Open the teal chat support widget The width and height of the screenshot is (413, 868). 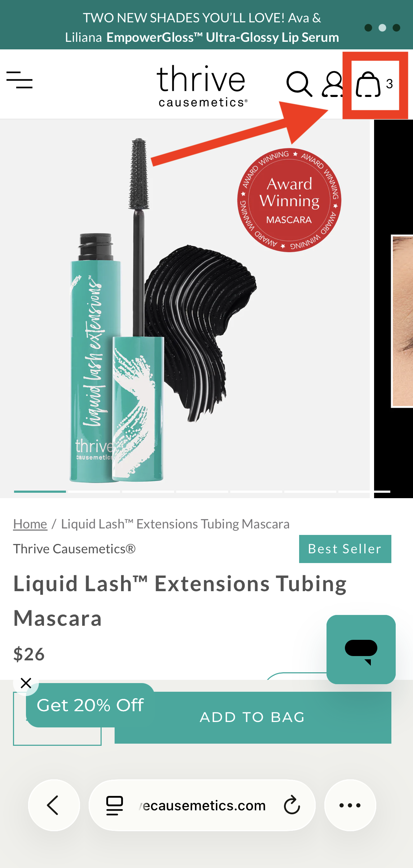point(361,649)
